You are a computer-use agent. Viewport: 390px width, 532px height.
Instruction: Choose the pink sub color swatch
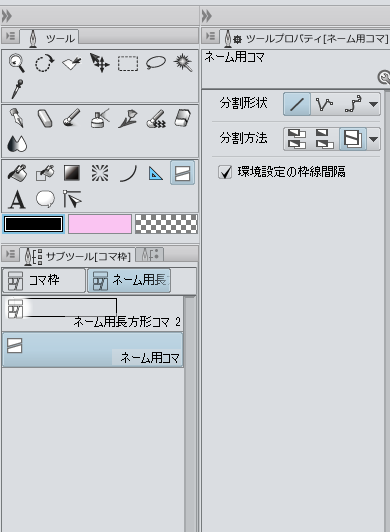[100, 224]
